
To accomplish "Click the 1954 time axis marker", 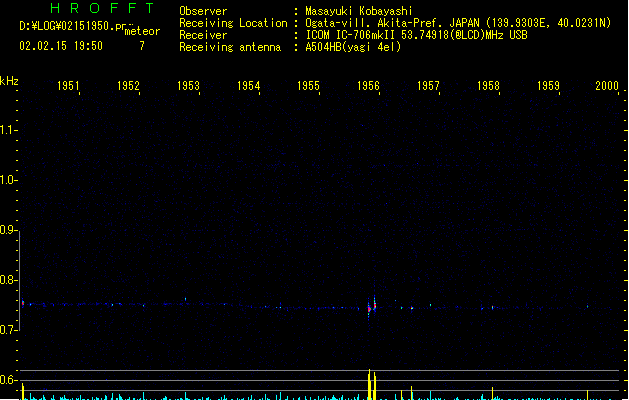I will coord(248,86).
